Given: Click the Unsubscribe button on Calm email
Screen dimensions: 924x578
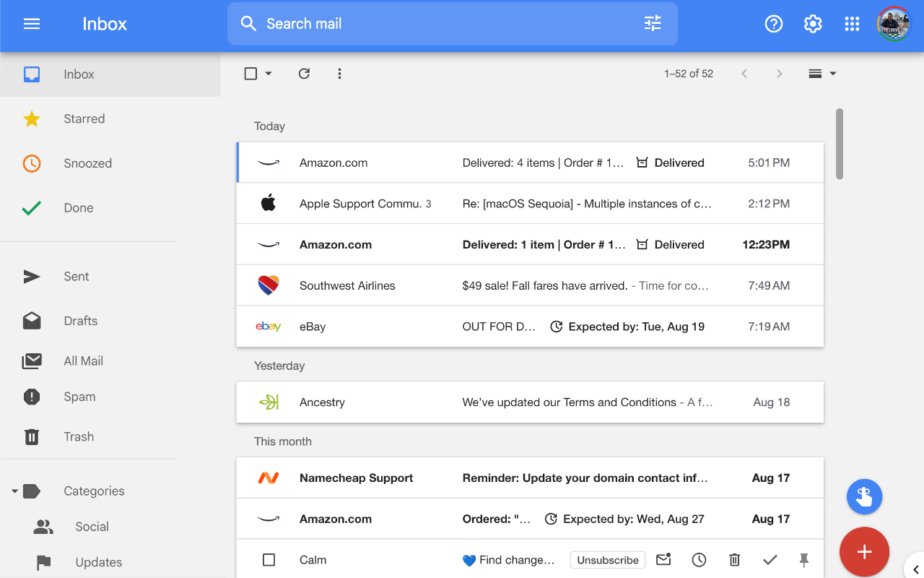Looking at the screenshot, I should [608, 560].
